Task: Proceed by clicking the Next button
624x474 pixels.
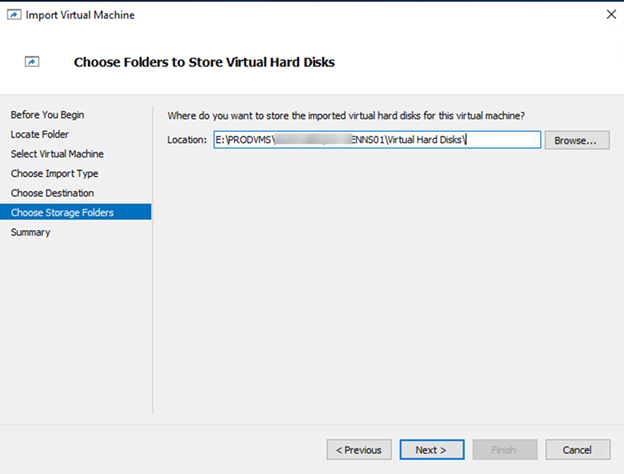Action: click(431, 450)
